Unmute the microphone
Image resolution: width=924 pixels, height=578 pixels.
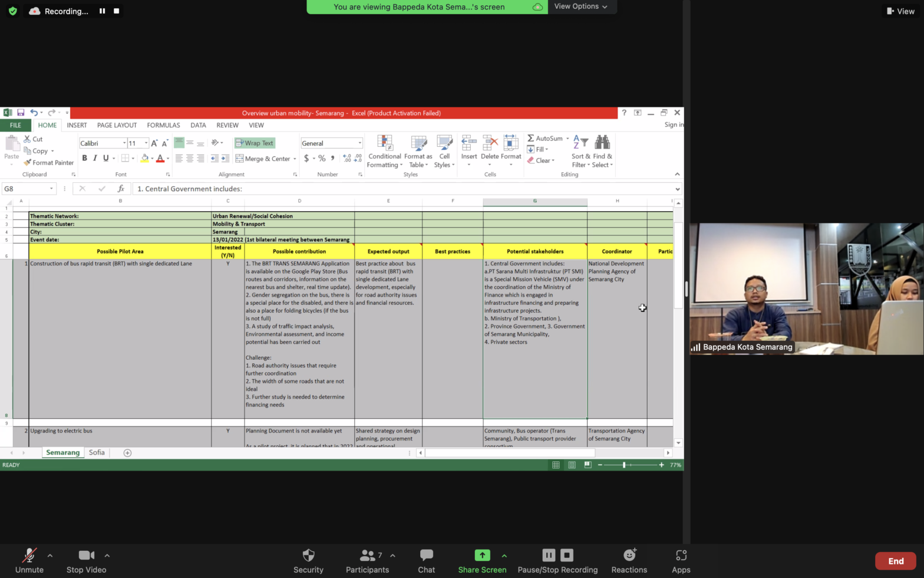tap(29, 556)
